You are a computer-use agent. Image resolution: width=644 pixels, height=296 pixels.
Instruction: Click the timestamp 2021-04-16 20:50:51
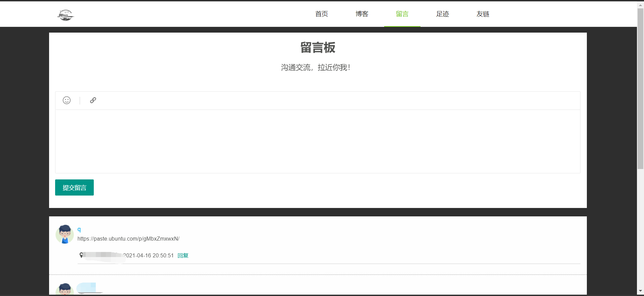[148, 255]
